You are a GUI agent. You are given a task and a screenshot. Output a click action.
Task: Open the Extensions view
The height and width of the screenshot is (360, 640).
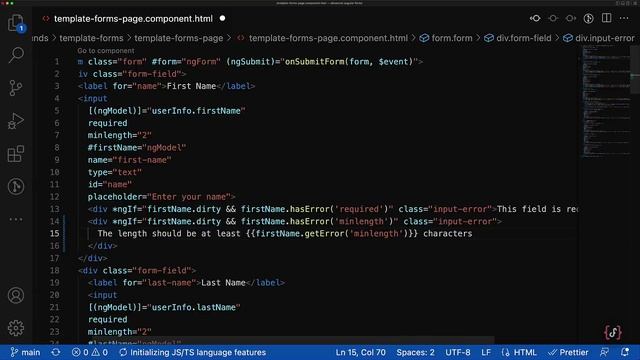tap(16, 154)
